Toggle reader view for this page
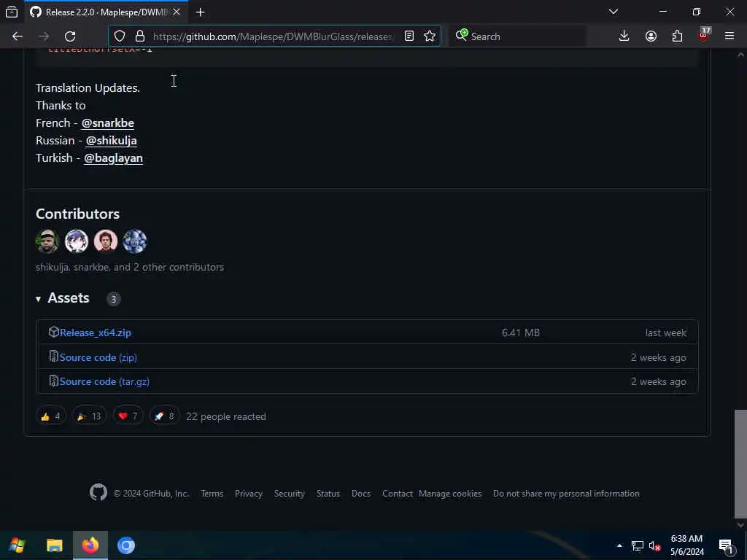The width and height of the screenshot is (747, 560). click(409, 36)
